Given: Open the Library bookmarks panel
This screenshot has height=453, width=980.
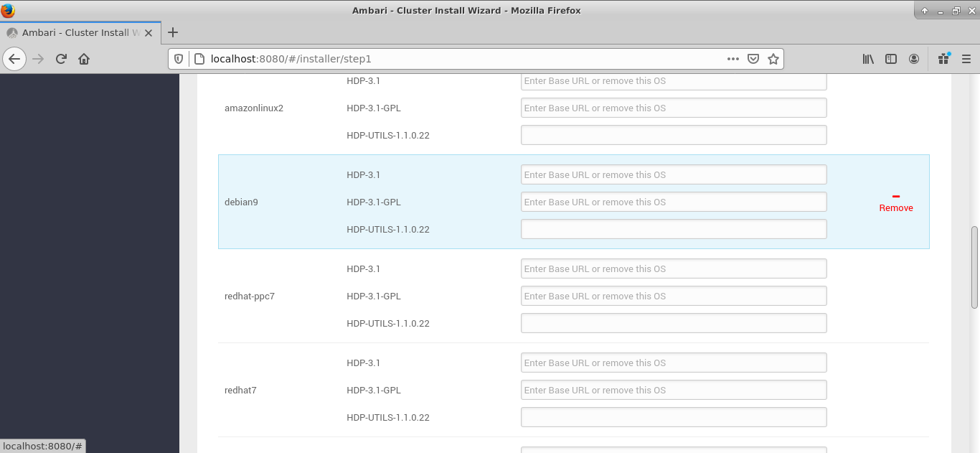Looking at the screenshot, I should [868, 59].
